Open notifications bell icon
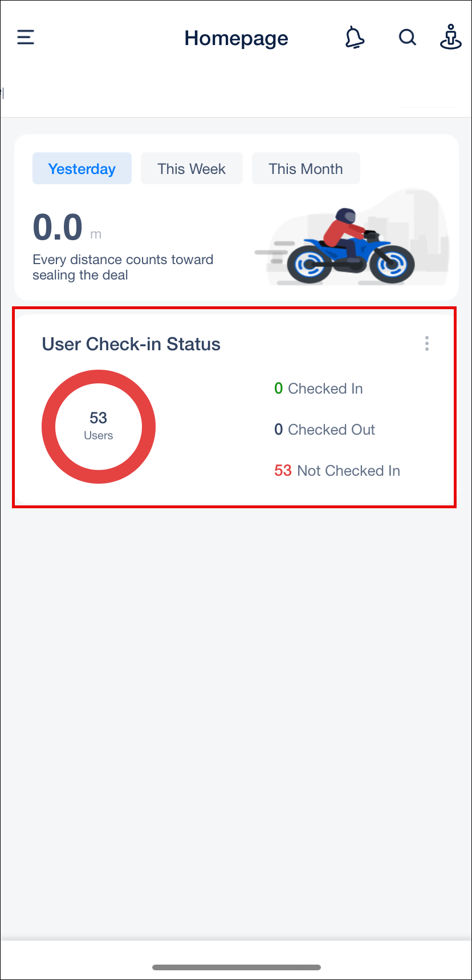 click(x=355, y=38)
